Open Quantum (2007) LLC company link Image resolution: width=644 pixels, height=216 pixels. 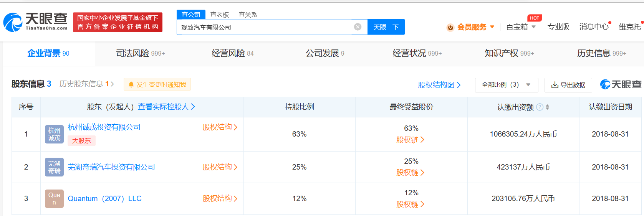click(x=104, y=198)
